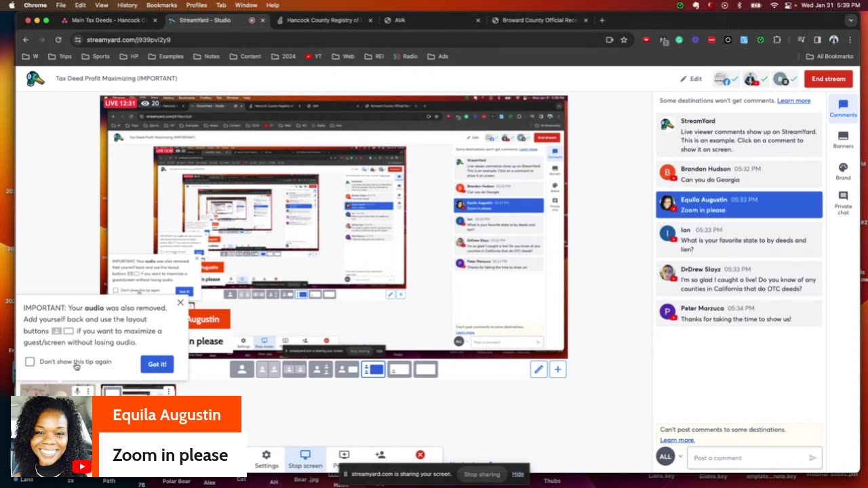Select Equila Augustin's highlighted comment
Image resolution: width=868 pixels, height=488 pixels.
[x=739, y=205]
